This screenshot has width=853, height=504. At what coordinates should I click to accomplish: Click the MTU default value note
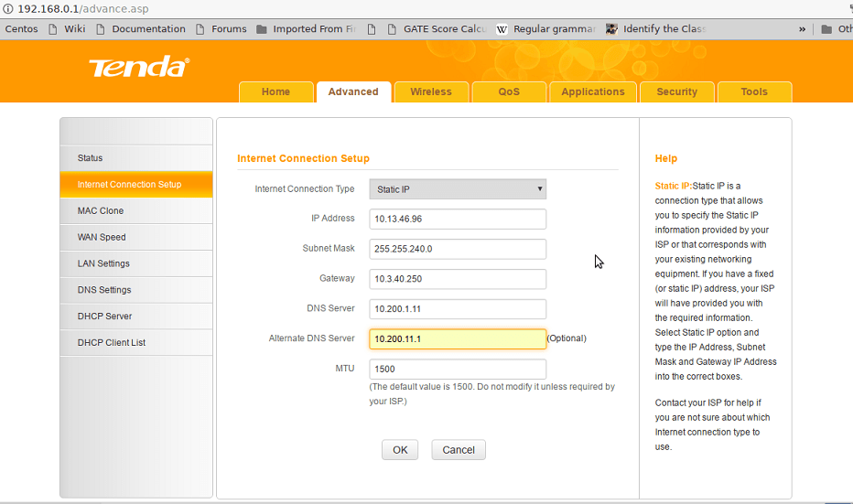point(491,394)
